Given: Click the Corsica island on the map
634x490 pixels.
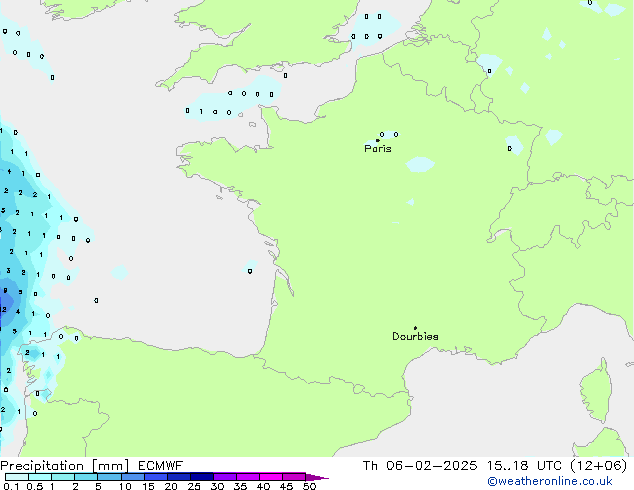Looking at the screenshot, I should point(597,390).
